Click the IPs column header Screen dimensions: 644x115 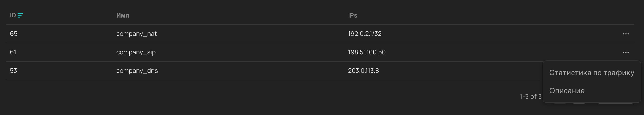click(x=352, y=16)
